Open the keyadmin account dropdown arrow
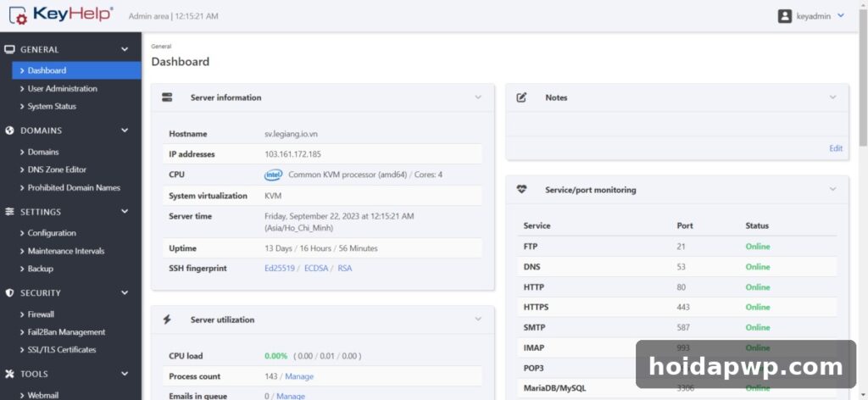 pyautogui.click(x=841, y=16)
